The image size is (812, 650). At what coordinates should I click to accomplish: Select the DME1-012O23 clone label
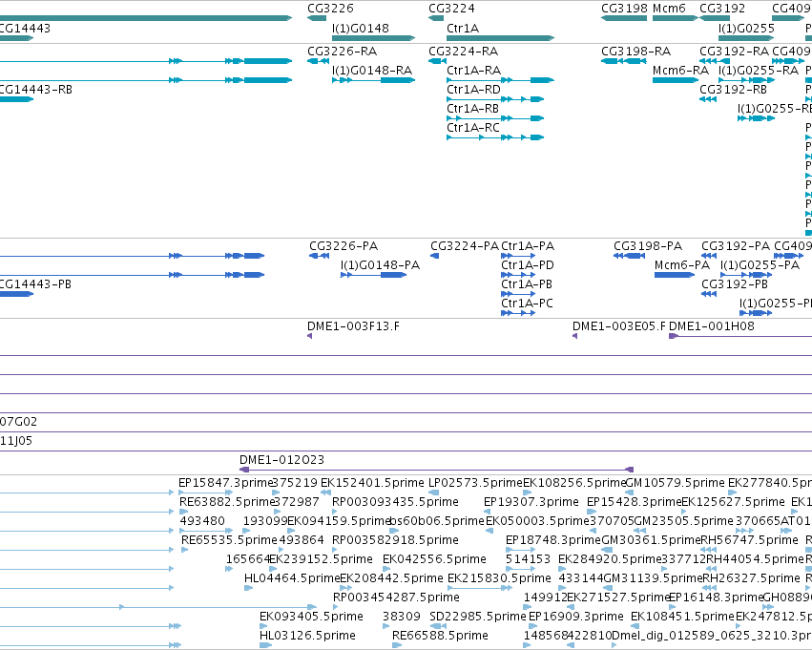click(281, 459)
